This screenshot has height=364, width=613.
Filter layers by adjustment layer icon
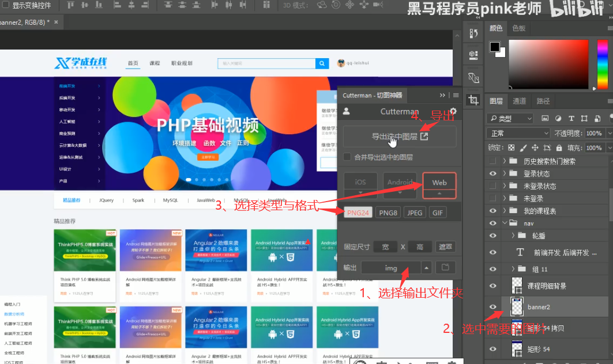point(558,118)
